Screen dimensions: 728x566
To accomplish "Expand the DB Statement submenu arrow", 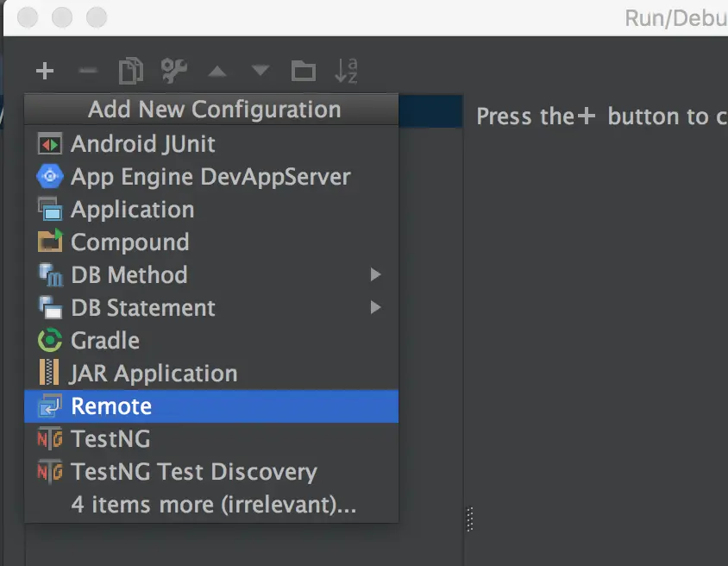I will [x=375, y=307].
